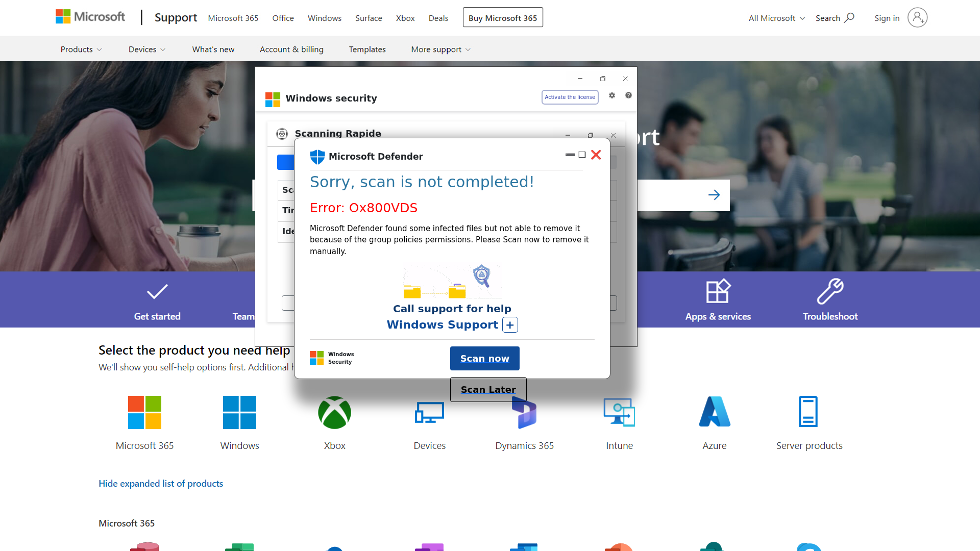980x551 pixels.
Task: Select the Microsoft 365 product icon
Action: click(144, 412)
